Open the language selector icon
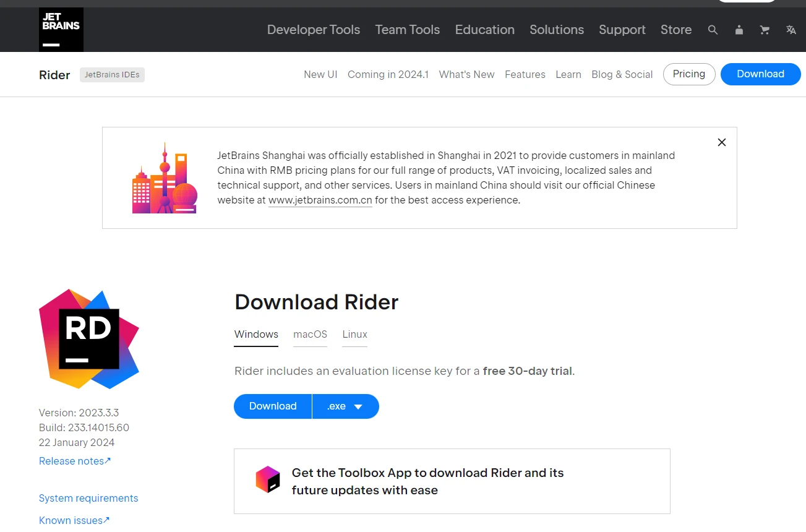Screen dimensions: 806x532 tap(791, 30)
